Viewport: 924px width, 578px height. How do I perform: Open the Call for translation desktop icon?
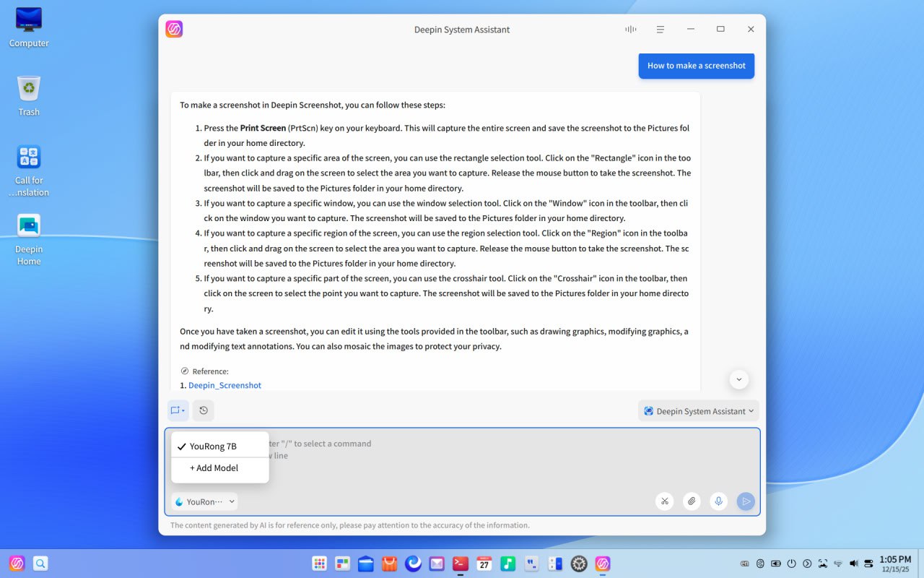[29, 171]
